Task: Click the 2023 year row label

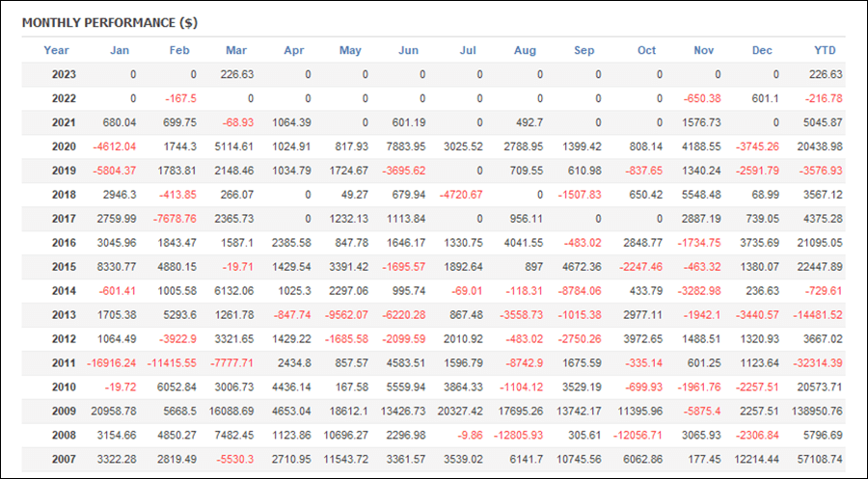Action: pyautogui.click(x=64, y=74)
